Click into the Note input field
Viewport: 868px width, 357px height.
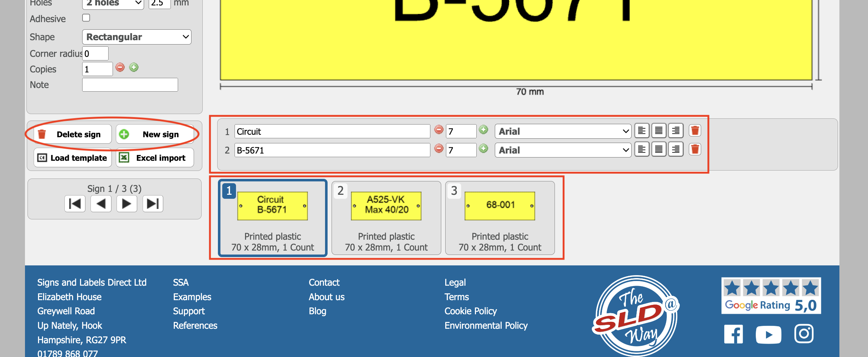coord(130,85)
